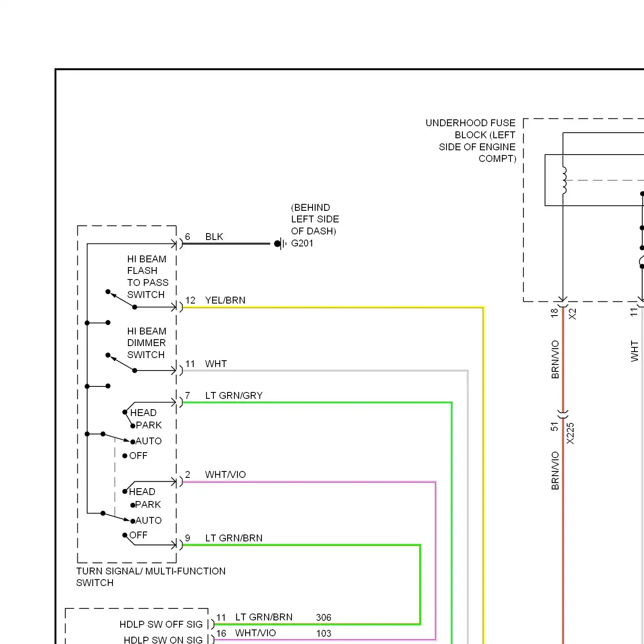
Task: Select the lower BRN/VIO vertical wire label
Action: 555,471
